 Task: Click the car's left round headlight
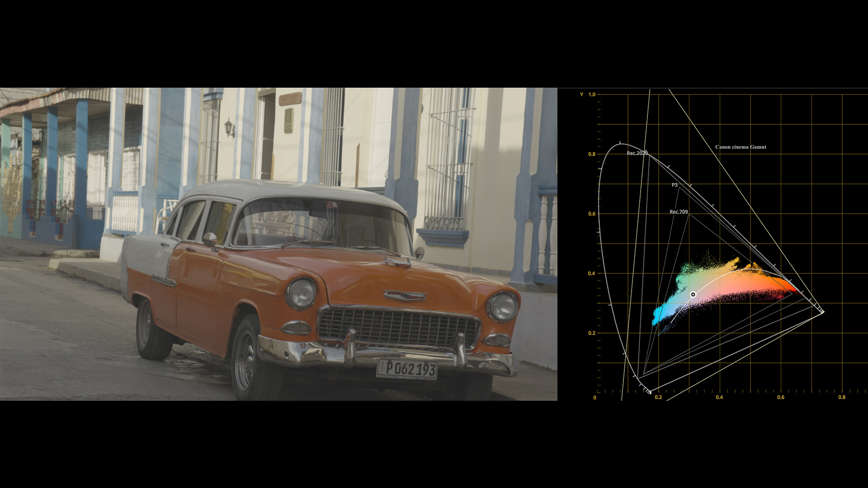coord(301,294)
